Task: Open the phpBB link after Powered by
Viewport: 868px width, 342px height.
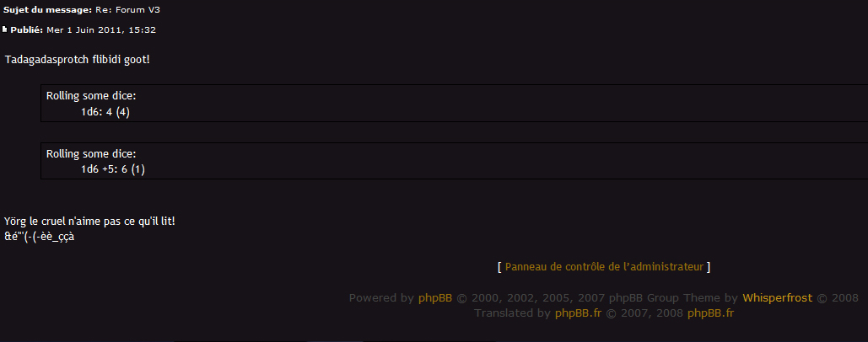Action: point(435,298)
